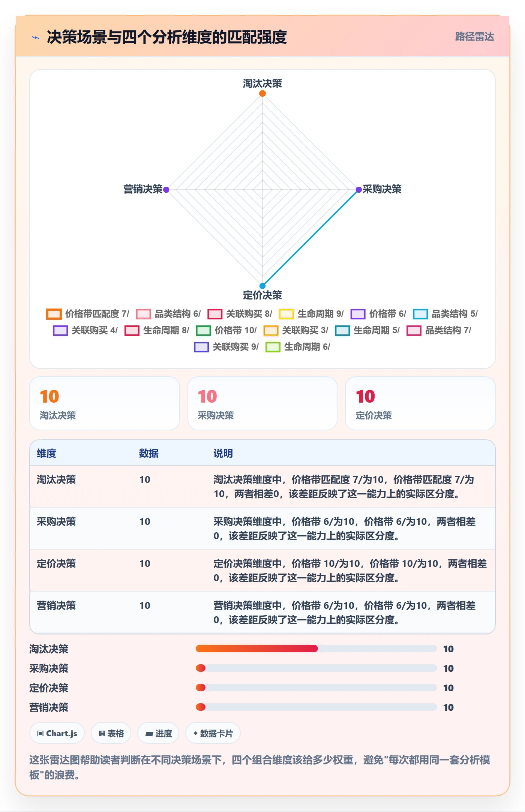Click the 数据 column header in the table
This screenshot has height=812, width=525.
click(149, 453)
